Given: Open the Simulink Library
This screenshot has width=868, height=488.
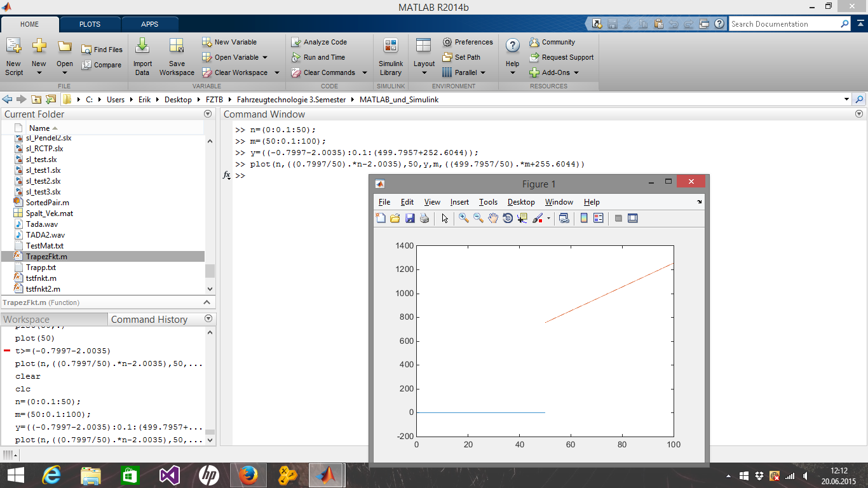Looking at the screenshot, I should 391,56.
